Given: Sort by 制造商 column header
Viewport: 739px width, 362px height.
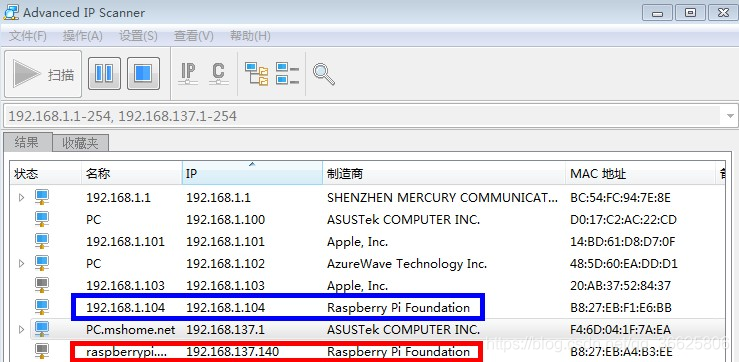Looking at the screenshot, I should click(444, 173).
